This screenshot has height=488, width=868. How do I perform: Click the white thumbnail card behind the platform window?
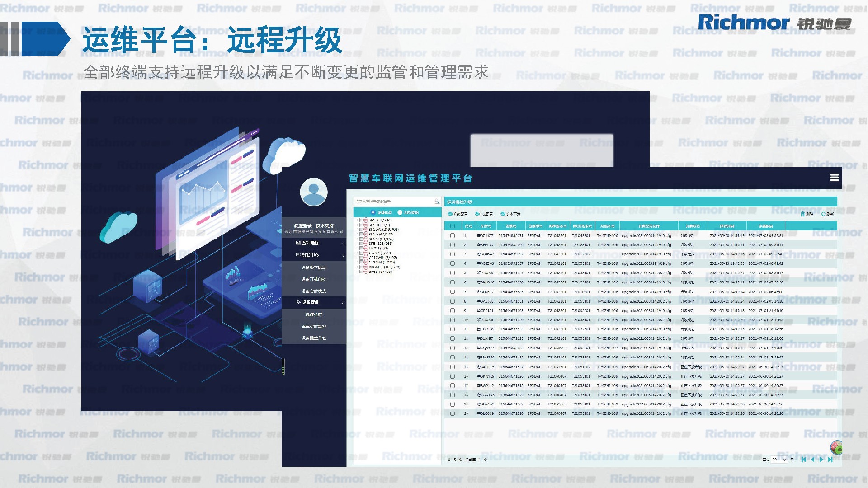pos(542,150)
